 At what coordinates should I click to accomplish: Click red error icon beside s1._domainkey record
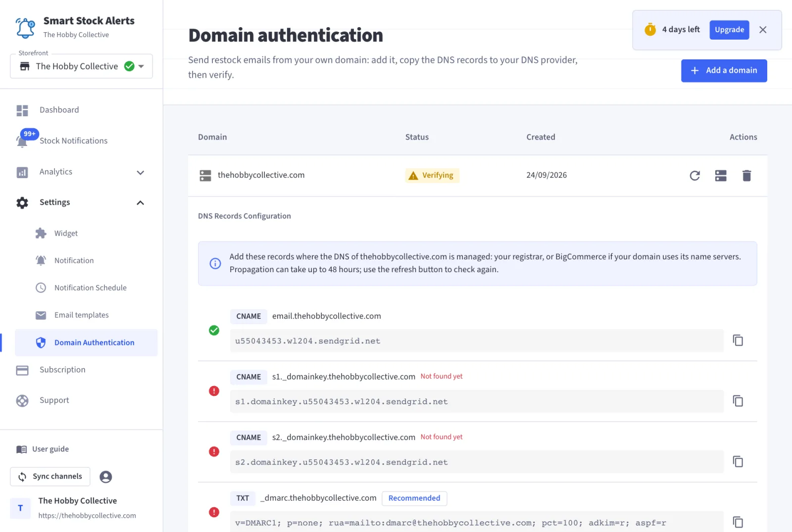pyautogui.click(x=214, y=391)
